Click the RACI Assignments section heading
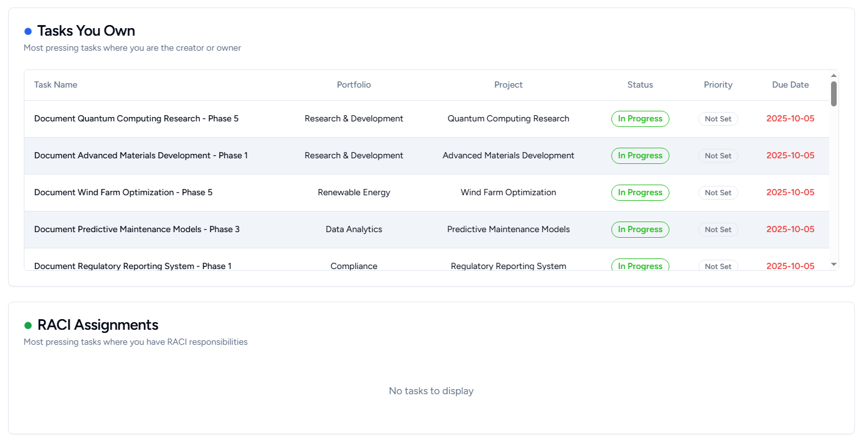This screenshot has height=448, width=868. (x=98, y=325)
